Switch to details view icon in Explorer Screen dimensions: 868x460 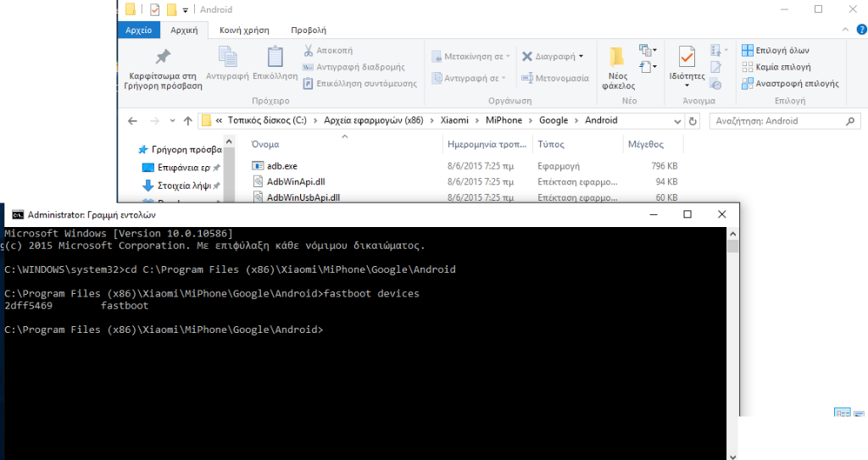(842, 413)
